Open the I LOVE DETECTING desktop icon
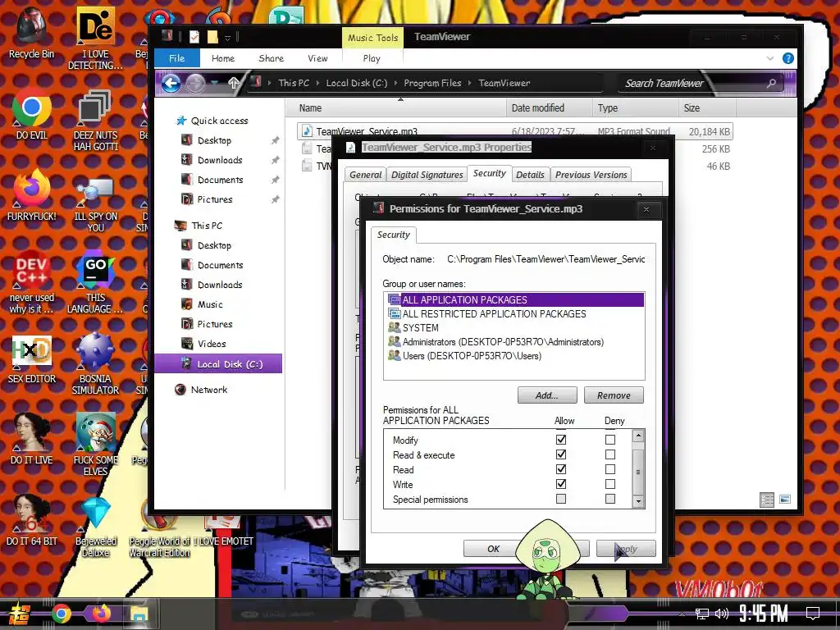Image resolution: width=840 pixels, height=630 pixels. pyautogui.click(x=95, y=39)
